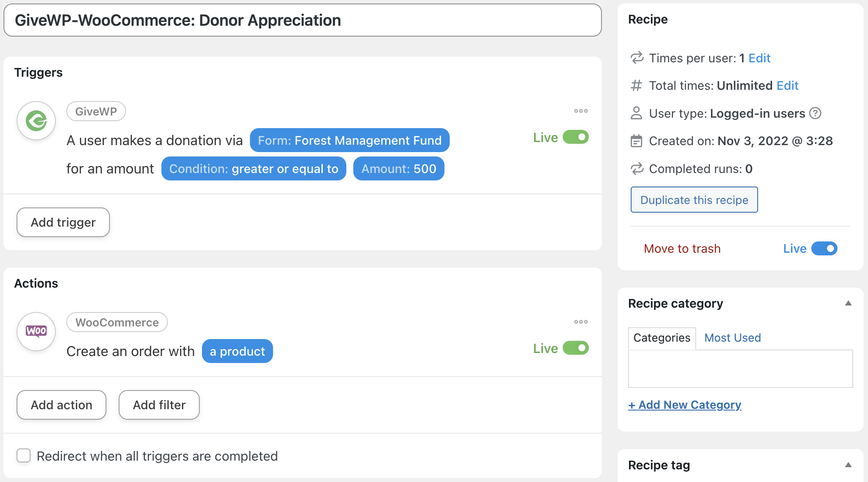Toggle the WooCommerce action Live switch
868x482 pixels.
pyautogui.click(x=576, y=348)
